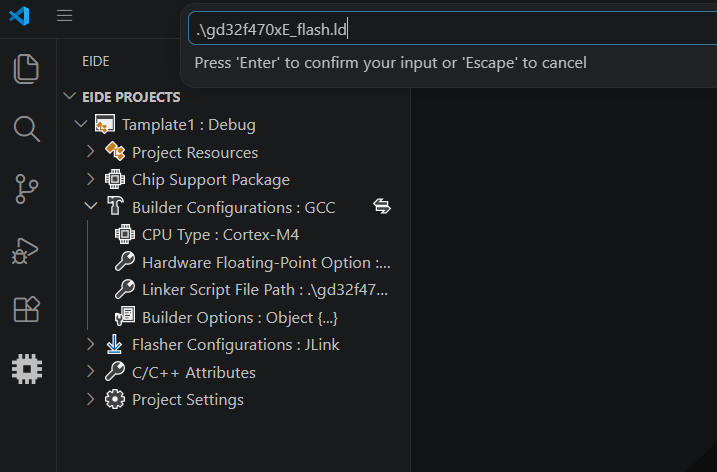The width and height of the screenshot is (717, 472).
Task: Click the VS Code logo icon
Action: [19, 16]
